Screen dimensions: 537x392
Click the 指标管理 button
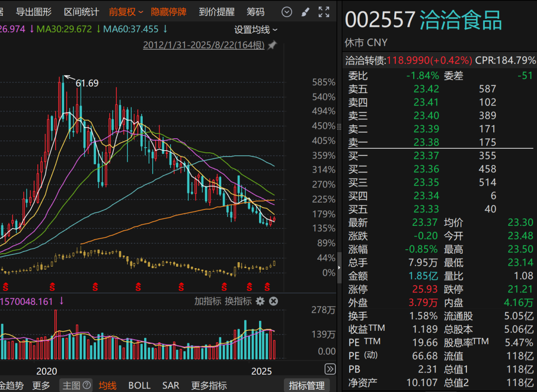pyautogui.click(x=306, y=386)
